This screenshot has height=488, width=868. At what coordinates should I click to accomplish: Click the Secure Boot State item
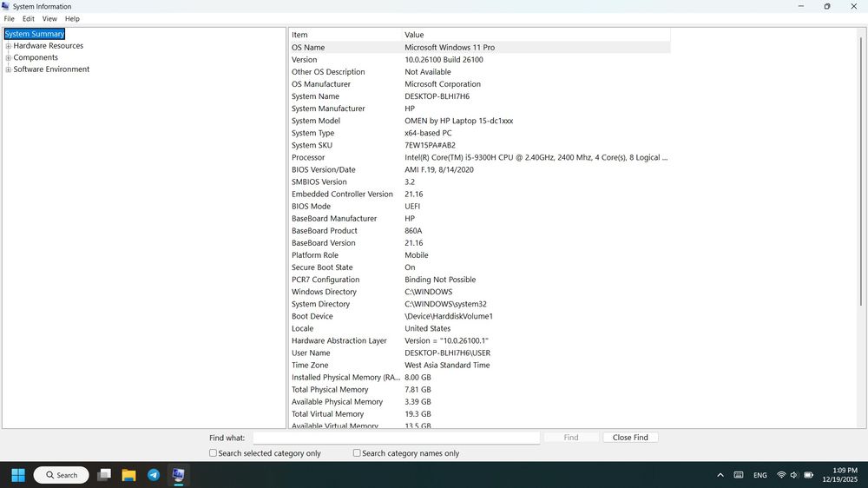coord(322,267)
